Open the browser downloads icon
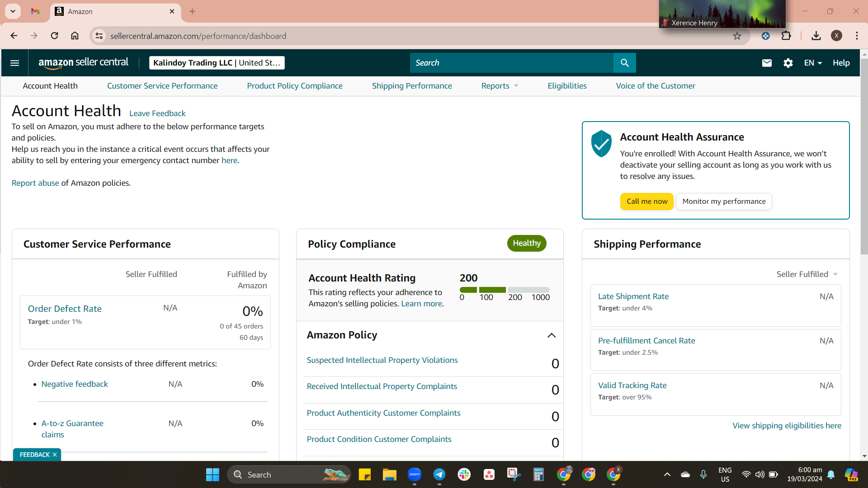Image resolution: width=868 pixels, height=488 pixels. coord(816,36)
